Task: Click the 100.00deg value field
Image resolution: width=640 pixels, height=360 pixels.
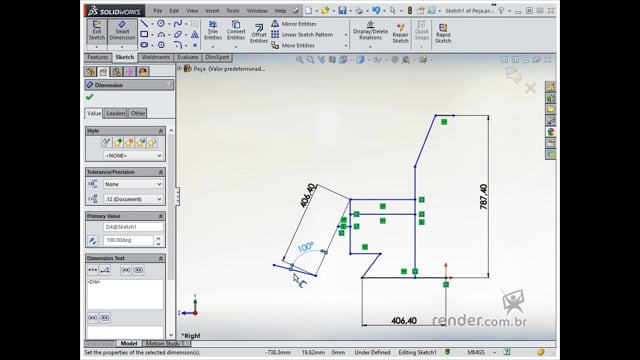Action: 128,240
